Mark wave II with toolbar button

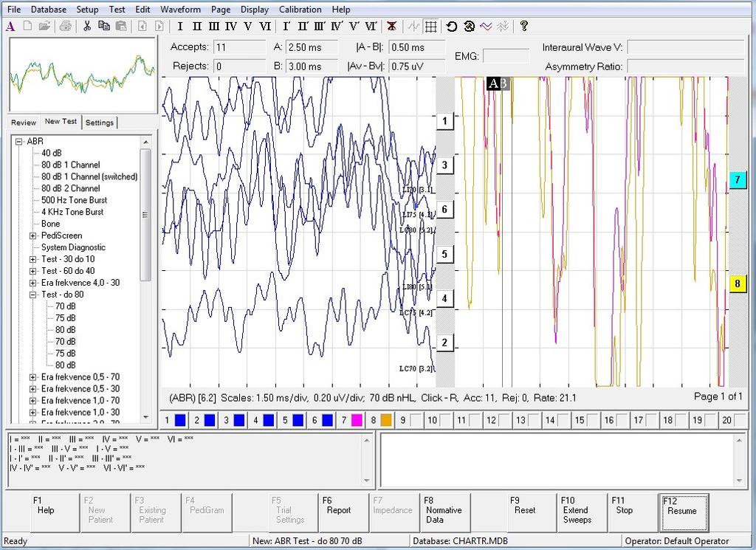coord(196,26)
